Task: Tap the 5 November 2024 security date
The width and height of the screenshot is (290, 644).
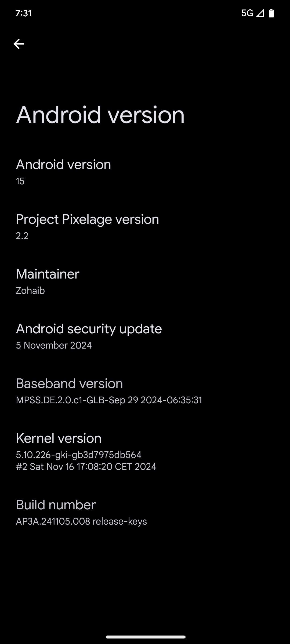Action: pos(54,345)
